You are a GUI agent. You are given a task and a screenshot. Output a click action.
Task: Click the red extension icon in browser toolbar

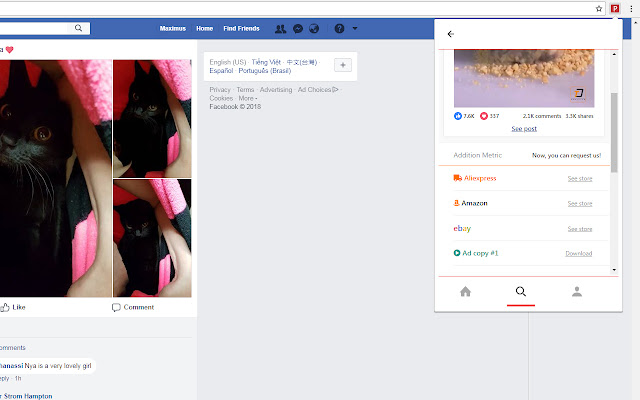click(615, 9)
